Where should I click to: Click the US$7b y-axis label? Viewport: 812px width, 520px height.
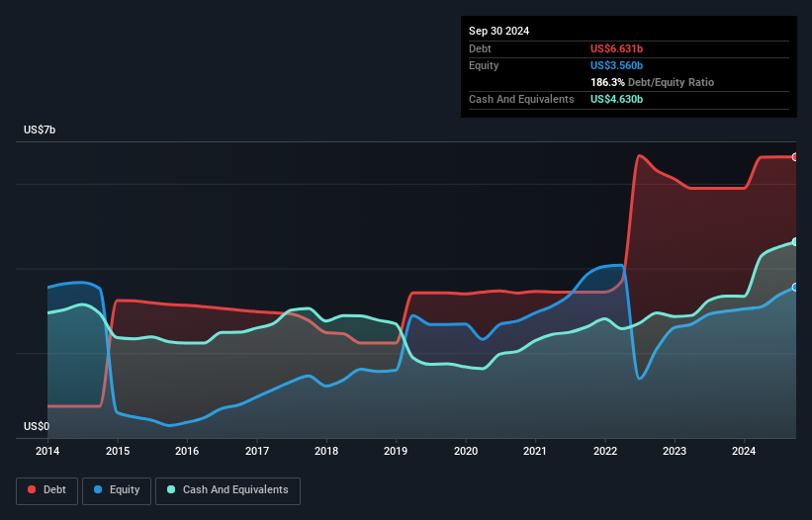40,130
